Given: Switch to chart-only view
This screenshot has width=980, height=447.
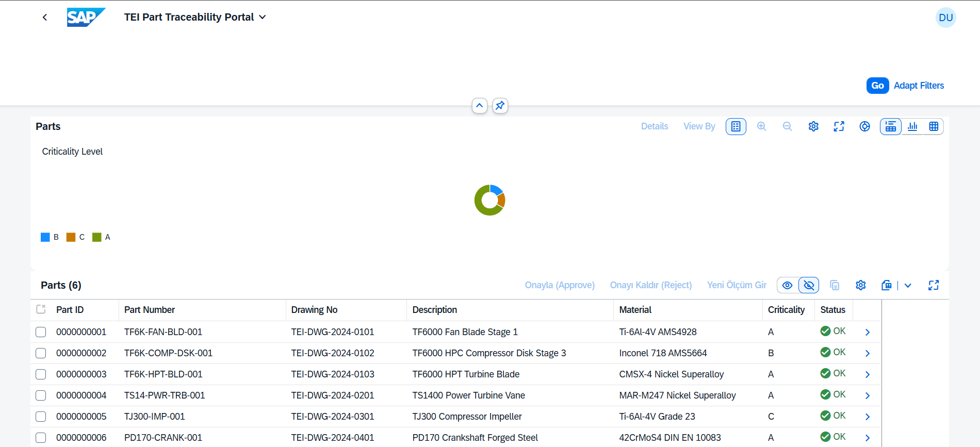Looking at the screenshot, I should (x=912, y=126).
